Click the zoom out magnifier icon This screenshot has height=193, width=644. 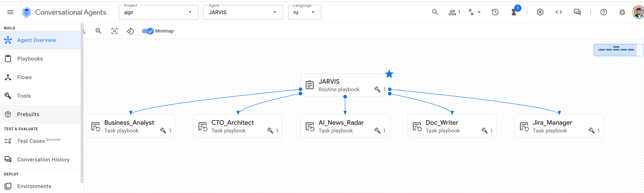pyautogui.click(x=98, y=31)
